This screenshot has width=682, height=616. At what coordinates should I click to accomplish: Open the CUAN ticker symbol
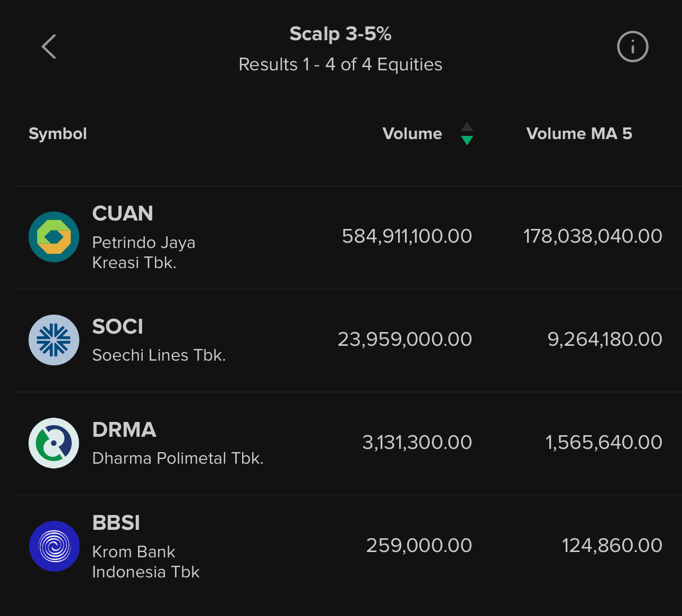(x=123, y=214)
